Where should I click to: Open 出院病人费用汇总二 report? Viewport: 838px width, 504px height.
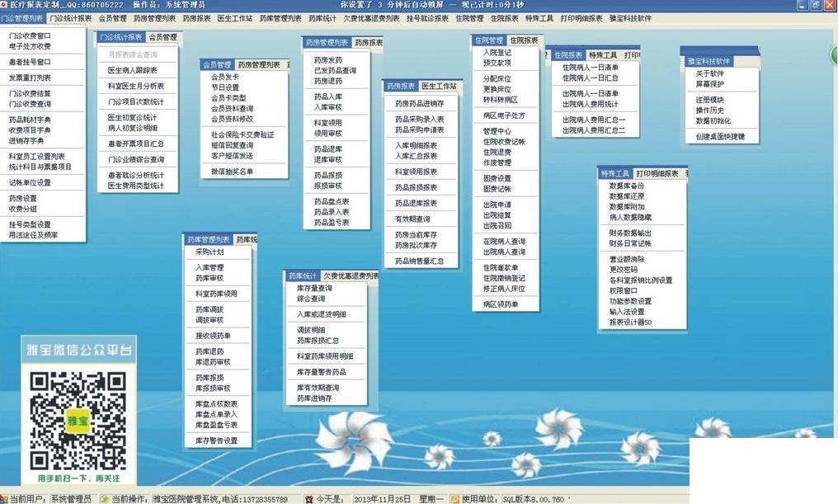(x=593, y=130)
